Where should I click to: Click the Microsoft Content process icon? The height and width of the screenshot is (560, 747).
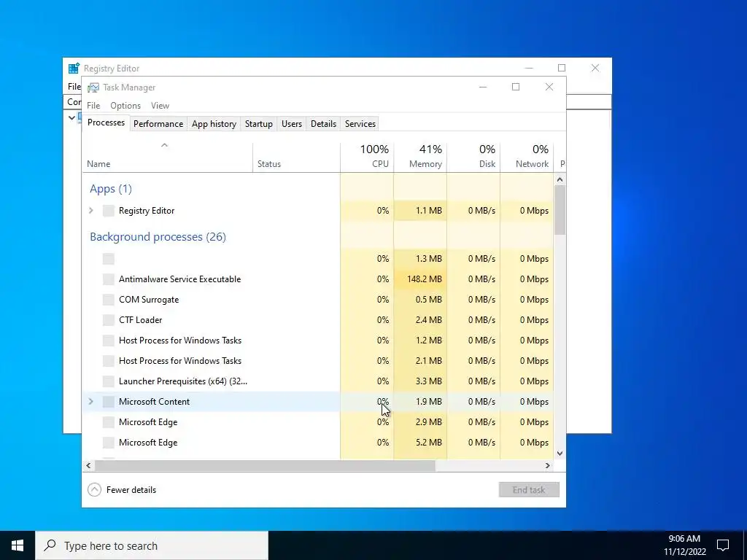click(x=109, y=402)
